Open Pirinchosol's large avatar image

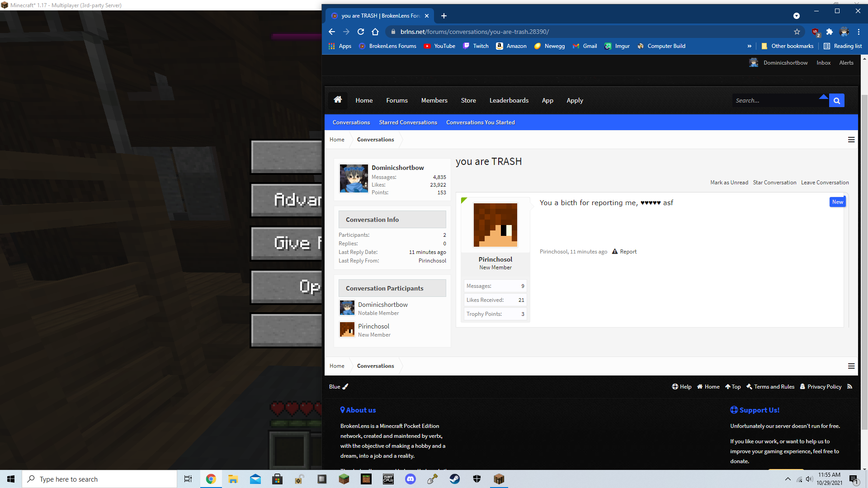pos(495,225)
